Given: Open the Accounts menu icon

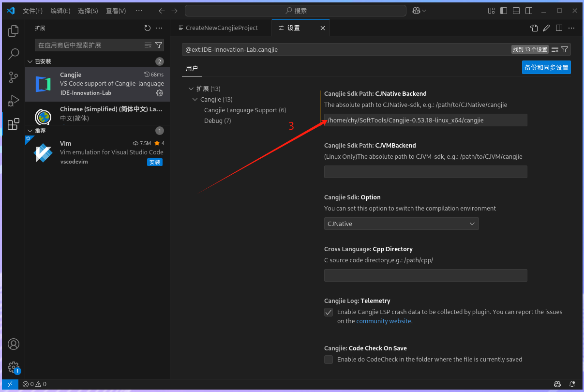Looking at the screenshot, I should 14,344.
